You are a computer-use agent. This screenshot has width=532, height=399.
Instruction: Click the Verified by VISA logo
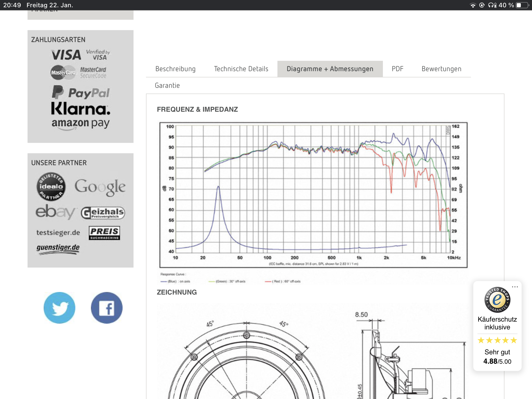pos(98,55)
